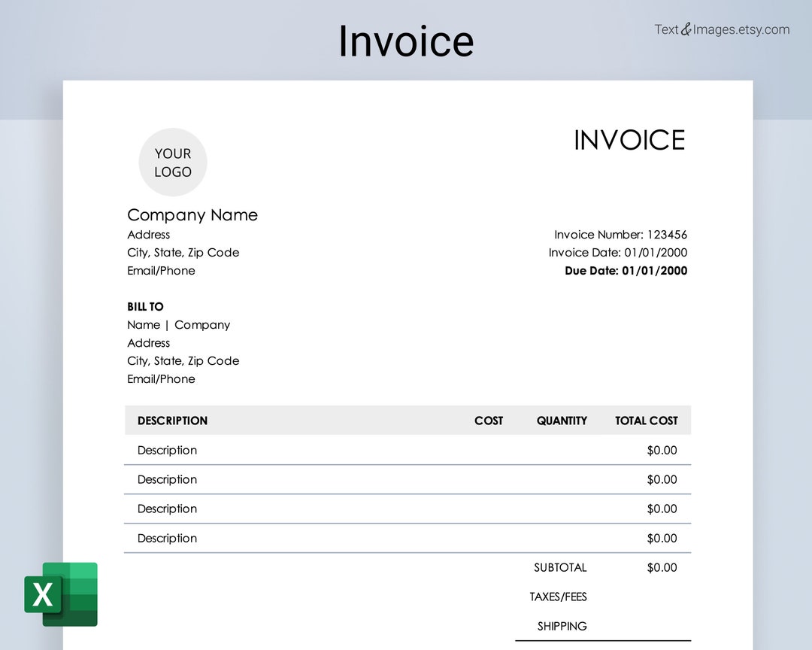Viewport: 812px width, 650px height.
Task: Click the Invoice Number: 123456 field
Action: (621, 235)
